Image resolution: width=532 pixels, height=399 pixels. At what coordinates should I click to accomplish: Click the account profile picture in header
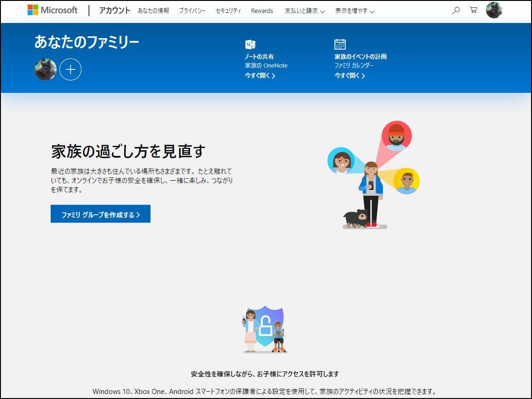[494, 10]
